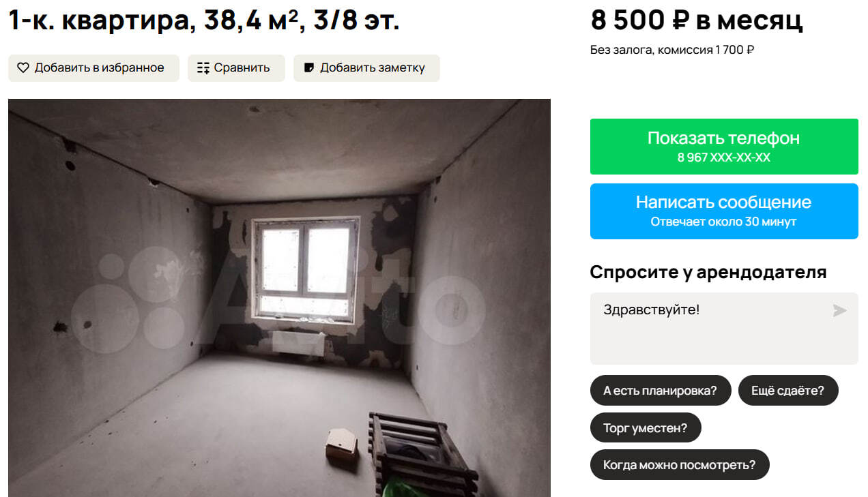Select quick question А есть планировка?
The height and width of the screenshot is (497, 868).
click(661, 391)
